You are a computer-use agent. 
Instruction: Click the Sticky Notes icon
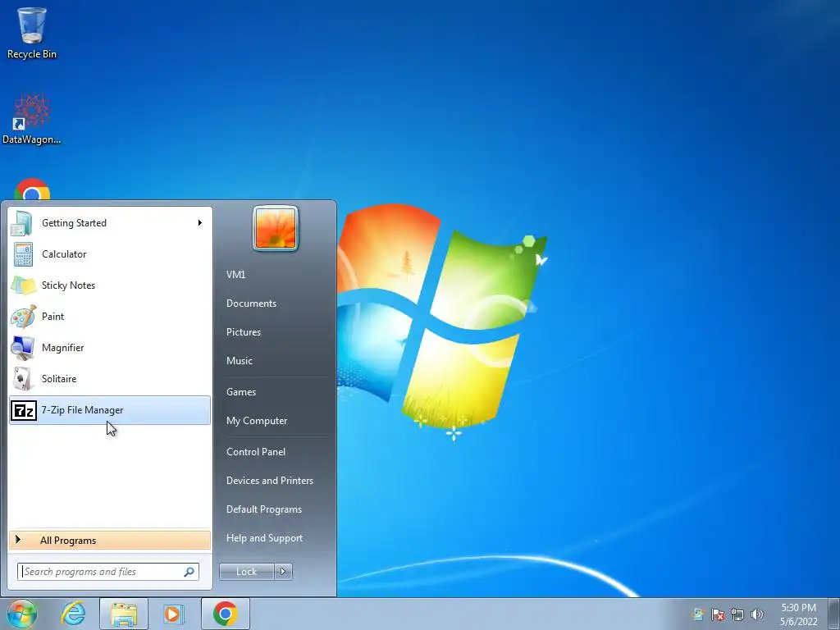click(x=23, y=285)
